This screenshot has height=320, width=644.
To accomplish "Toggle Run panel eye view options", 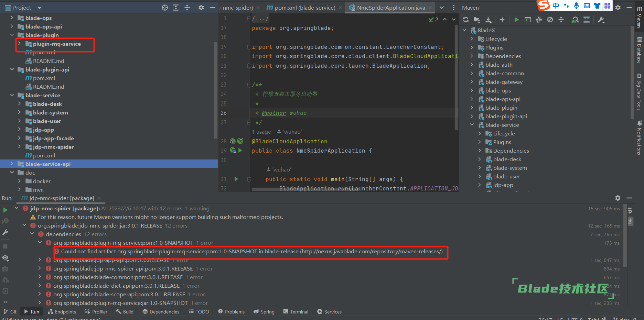I will (x=5, y=257).
